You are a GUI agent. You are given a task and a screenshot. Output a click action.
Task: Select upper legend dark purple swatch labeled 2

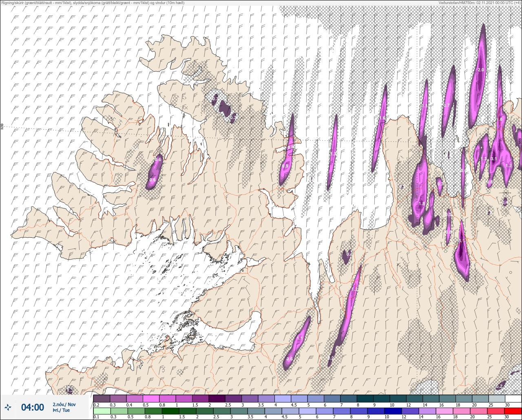[217, 398]
